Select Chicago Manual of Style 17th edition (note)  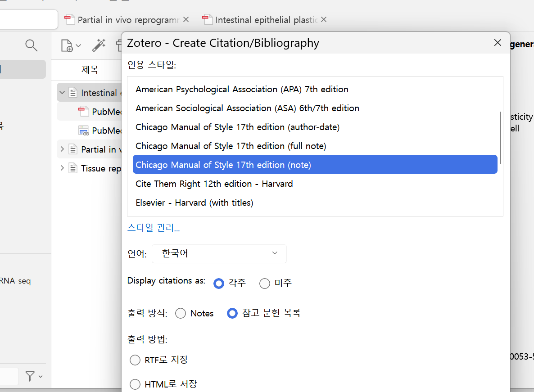tap(315, 165)
